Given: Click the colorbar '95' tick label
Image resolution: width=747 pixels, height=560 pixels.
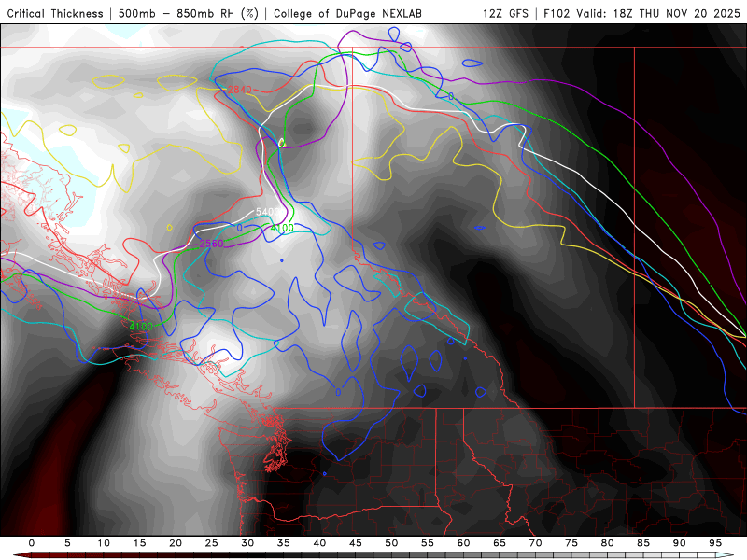Looking at the screenshot, I should pyautogui.click(x=715, y=543).
